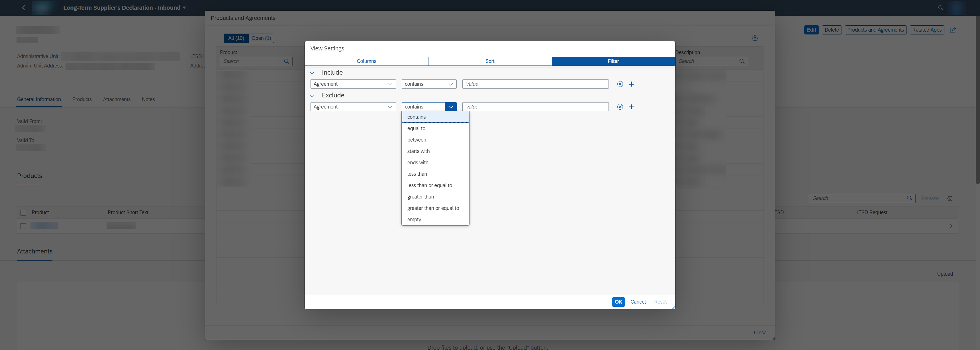Click the Edit button

(811, 30)
